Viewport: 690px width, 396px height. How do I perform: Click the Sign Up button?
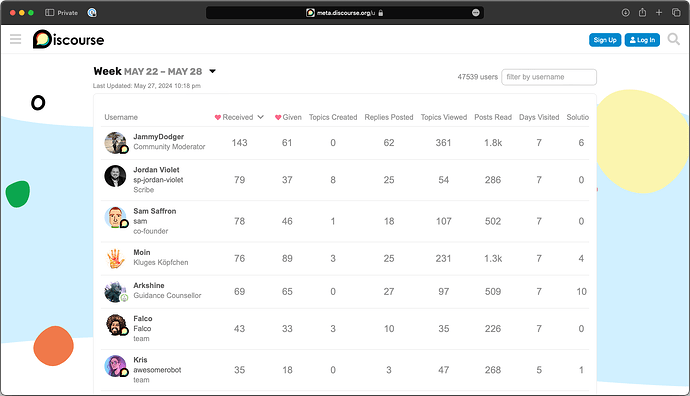[x=605, y=40]
